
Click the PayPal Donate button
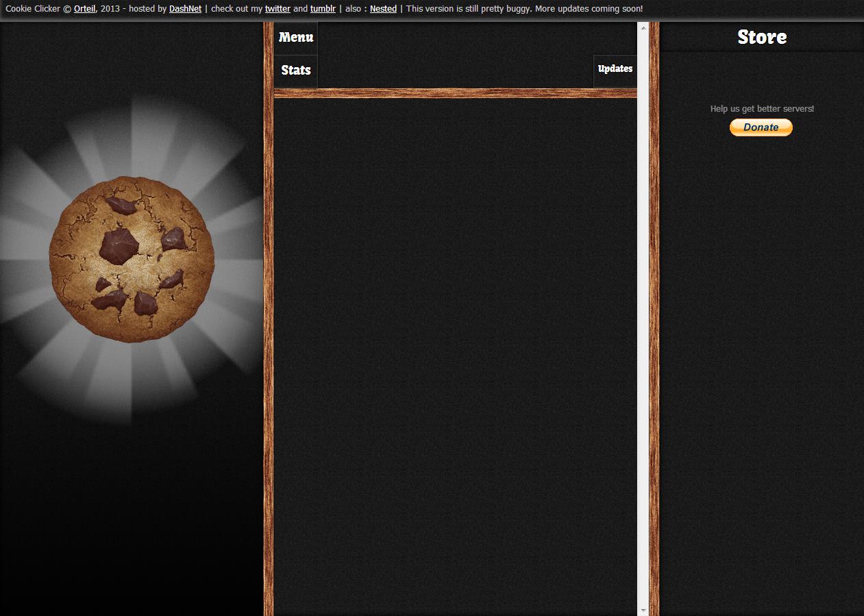point(761,127)
